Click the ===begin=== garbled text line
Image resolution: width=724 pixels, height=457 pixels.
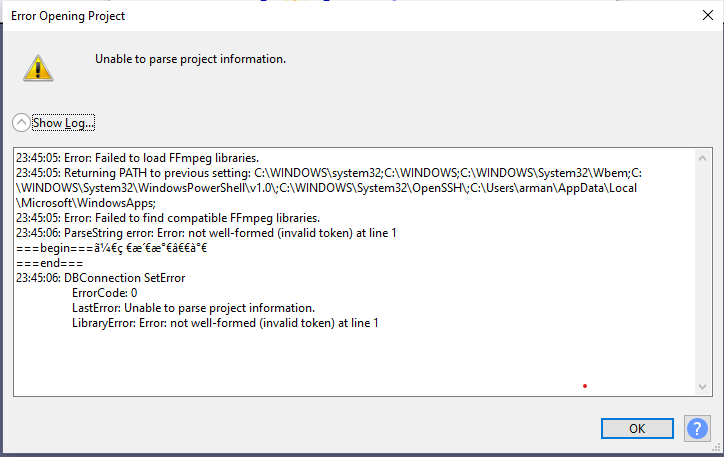(111, 248)
